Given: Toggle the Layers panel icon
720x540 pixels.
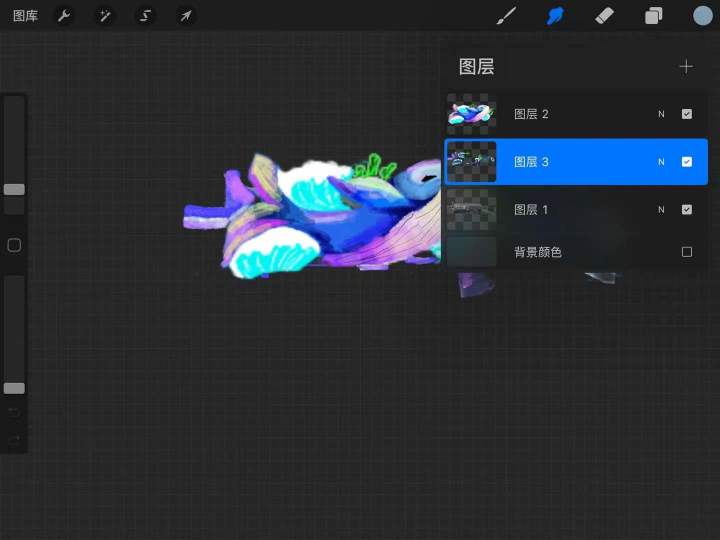Looking at the screenshot, I should tap(653, 16).
